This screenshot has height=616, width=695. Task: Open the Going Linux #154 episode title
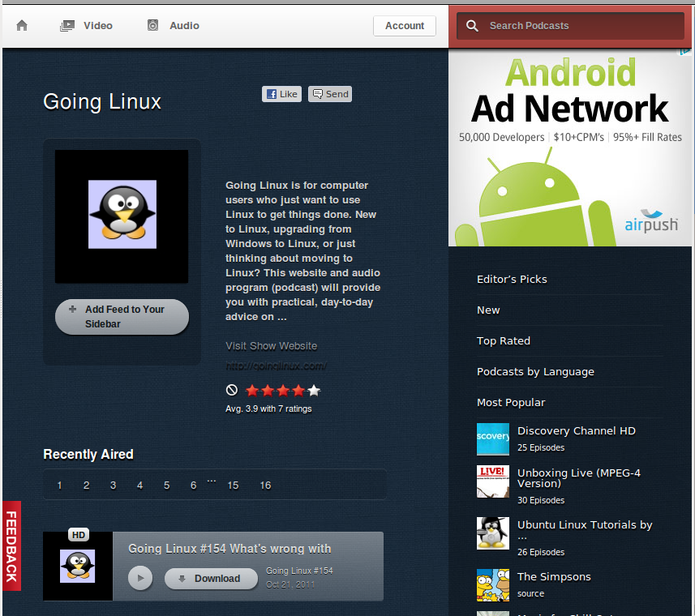(x=230, y=549)
